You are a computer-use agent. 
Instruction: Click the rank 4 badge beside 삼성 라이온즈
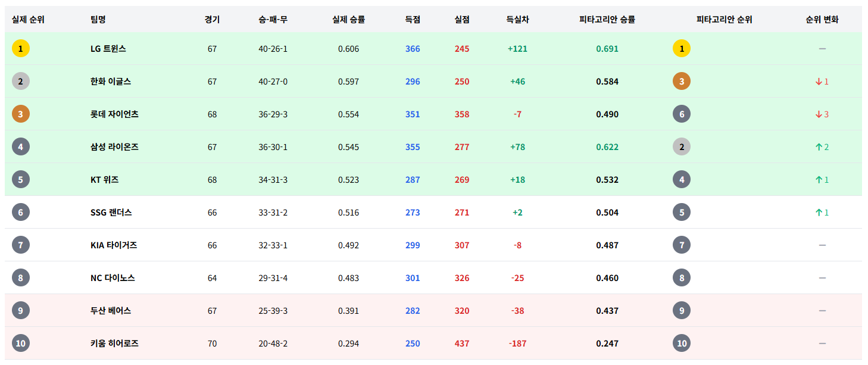pos(21,147)
